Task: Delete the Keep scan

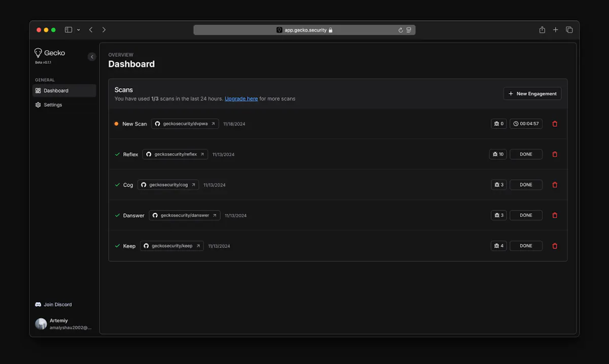Action: point(555,246)
